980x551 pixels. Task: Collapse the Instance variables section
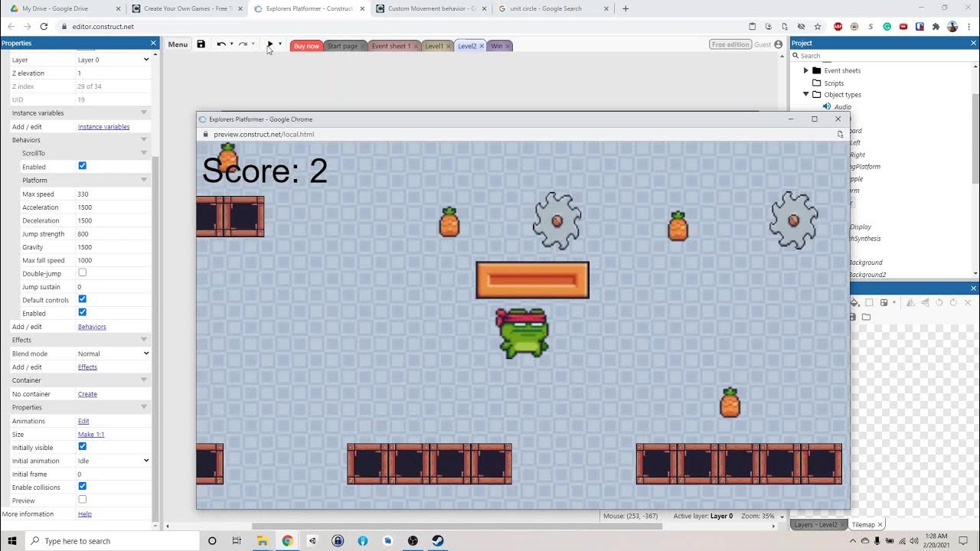[x=143, y=113]
